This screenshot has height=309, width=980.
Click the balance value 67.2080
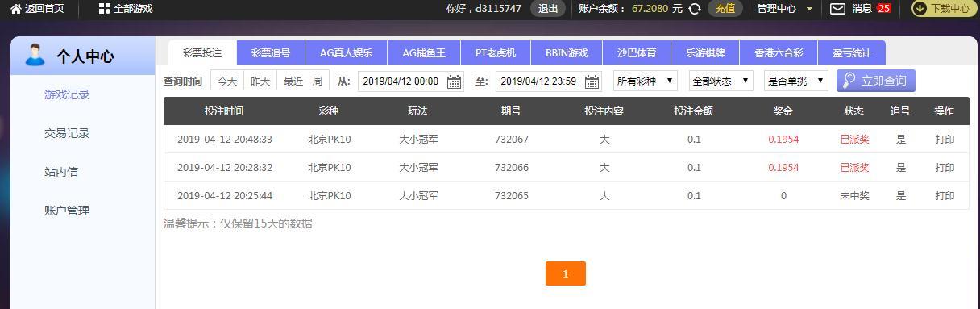650,9
